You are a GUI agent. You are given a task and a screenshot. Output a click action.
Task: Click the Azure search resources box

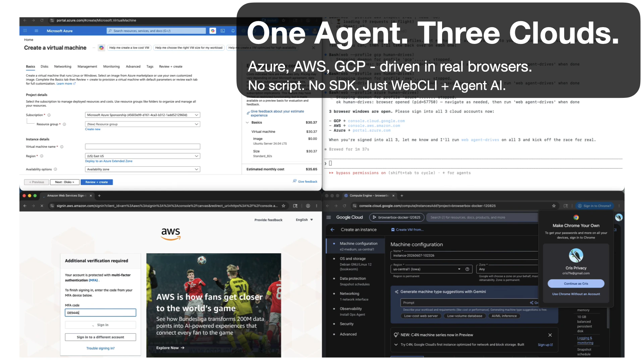pos(156,31)
